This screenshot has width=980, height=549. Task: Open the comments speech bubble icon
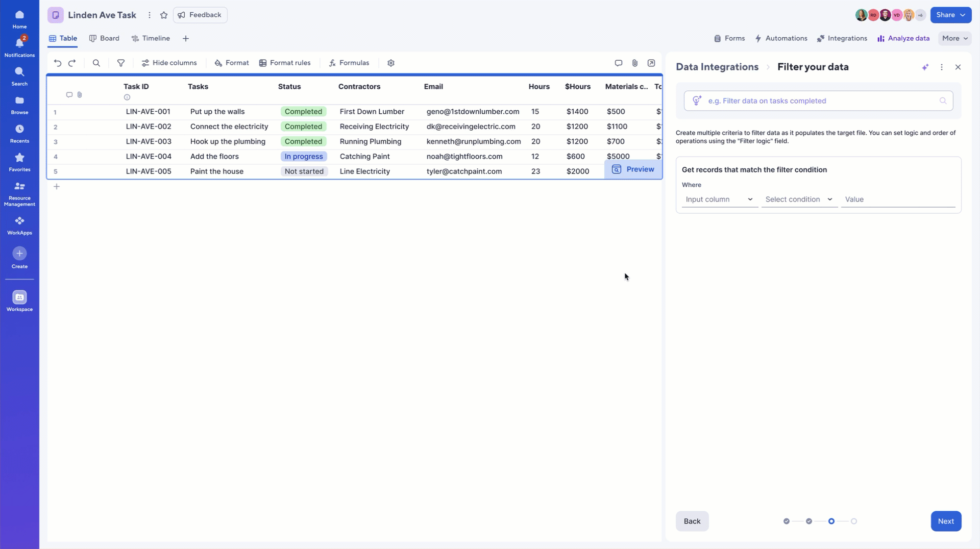click(x=618, y=63)
